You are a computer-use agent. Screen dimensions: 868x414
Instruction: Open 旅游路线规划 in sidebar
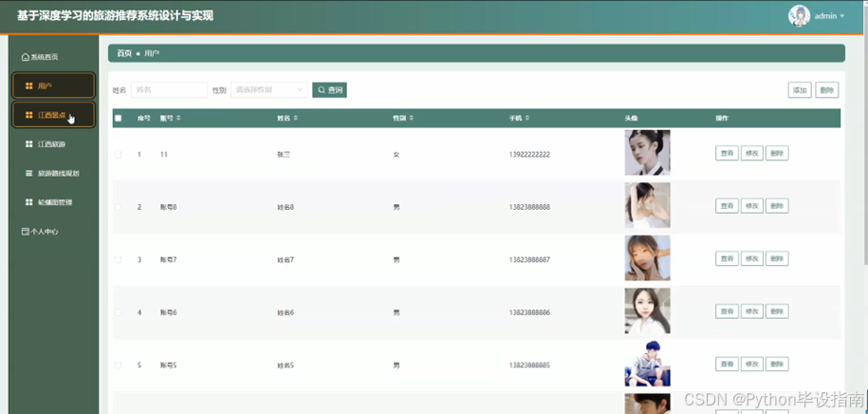point(54,174)
